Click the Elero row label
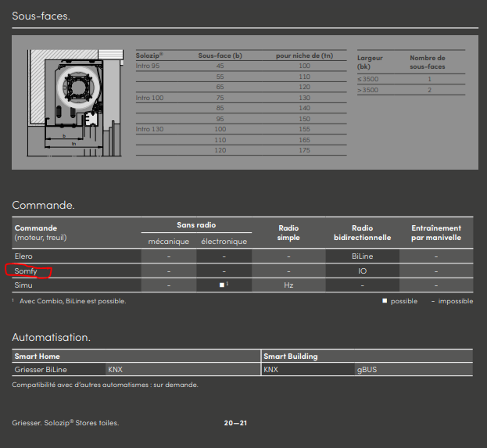Image resolution: width=487 pixels, height=448 pixels. point(23,256)
